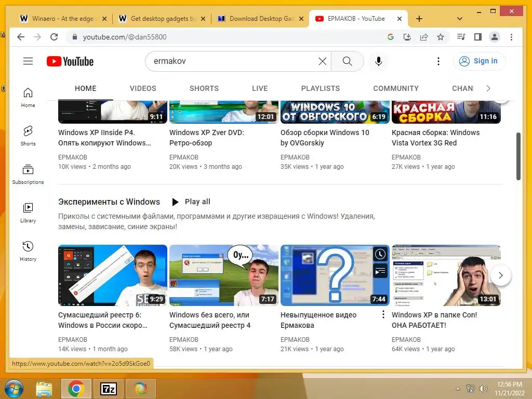
Task: Open Chrome profile avatar
Action: (495, 37)
